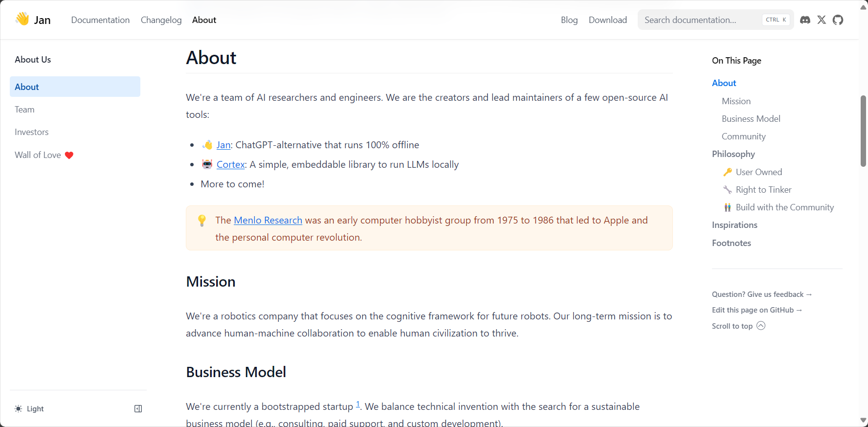Follow the Jan hyperlink in the list
Viewport: 868px width, 427px height.
tap(223, 145)
